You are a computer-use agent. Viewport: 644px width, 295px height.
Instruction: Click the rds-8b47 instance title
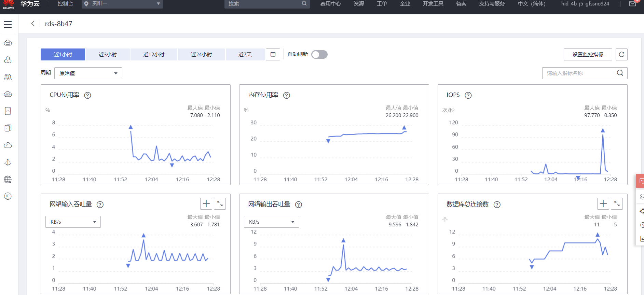click(x=58, y=24)
